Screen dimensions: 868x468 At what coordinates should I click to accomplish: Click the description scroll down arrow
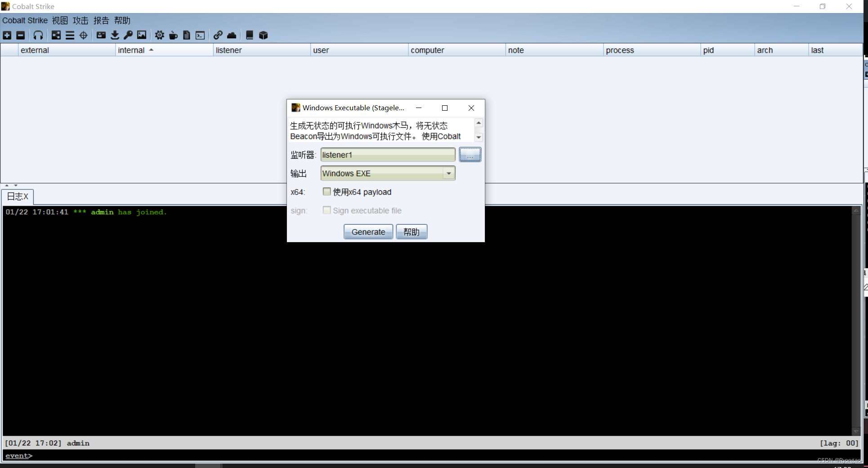pos(479,137)
